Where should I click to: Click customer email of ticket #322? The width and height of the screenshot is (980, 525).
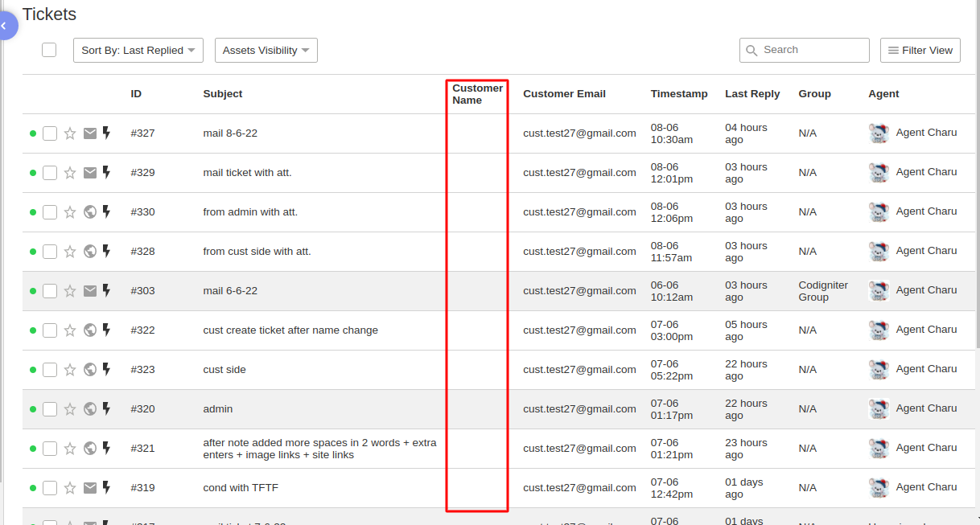pos(579,330)
